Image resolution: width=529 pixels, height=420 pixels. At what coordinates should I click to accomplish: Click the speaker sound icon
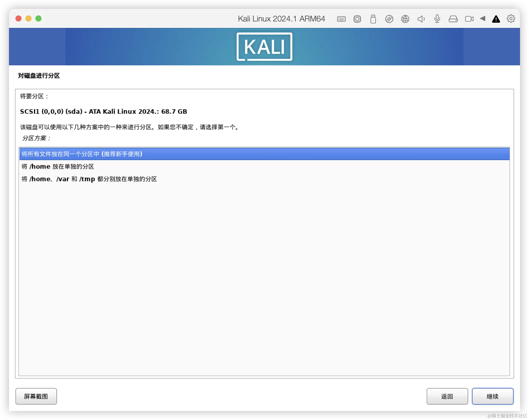tap(421, 19)
